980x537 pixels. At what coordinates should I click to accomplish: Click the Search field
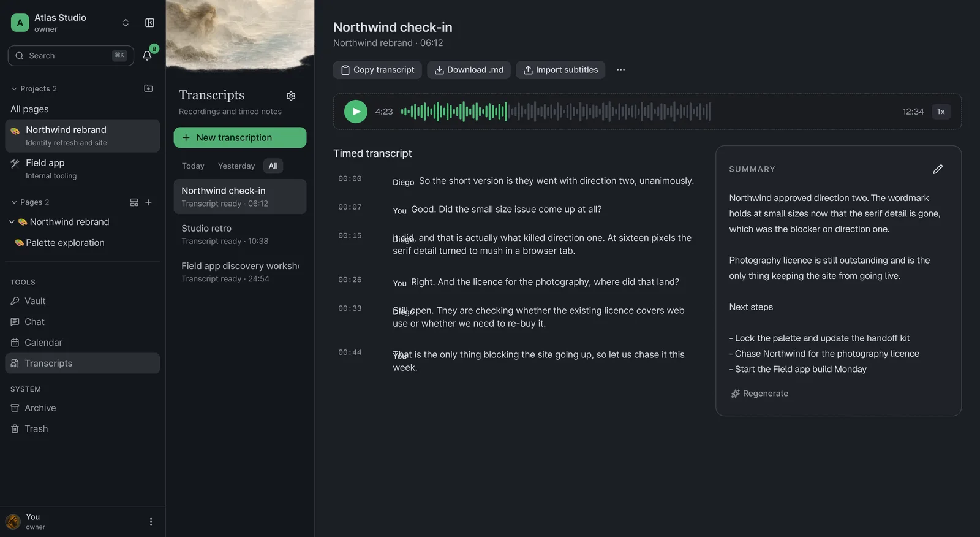[70, 56]
